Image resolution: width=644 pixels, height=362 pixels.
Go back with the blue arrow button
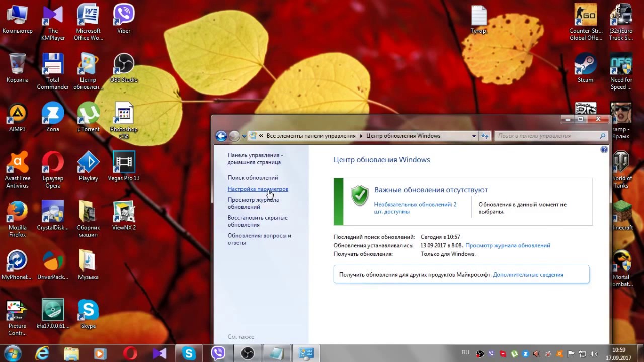pyautogui.click(x=221, y=136)
